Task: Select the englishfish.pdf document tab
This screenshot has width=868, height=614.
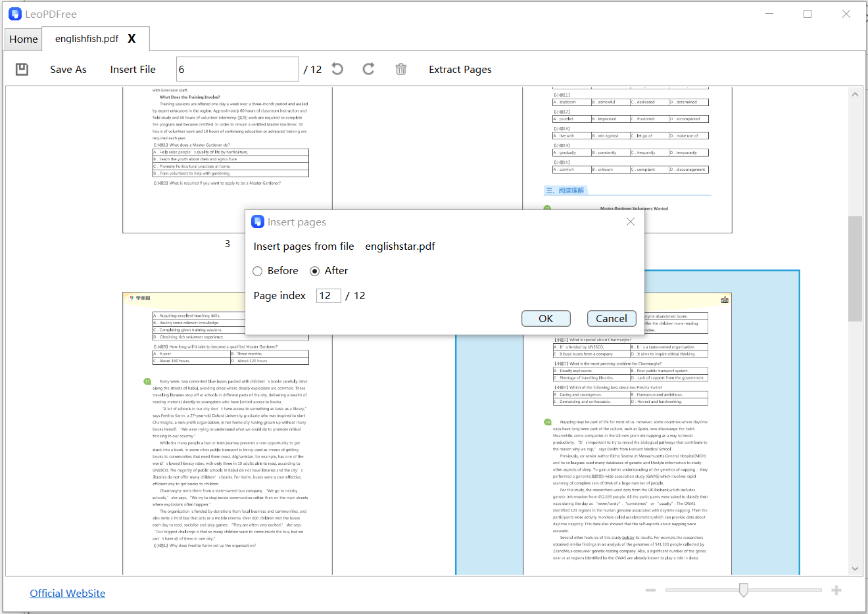Action: [85, 39]
